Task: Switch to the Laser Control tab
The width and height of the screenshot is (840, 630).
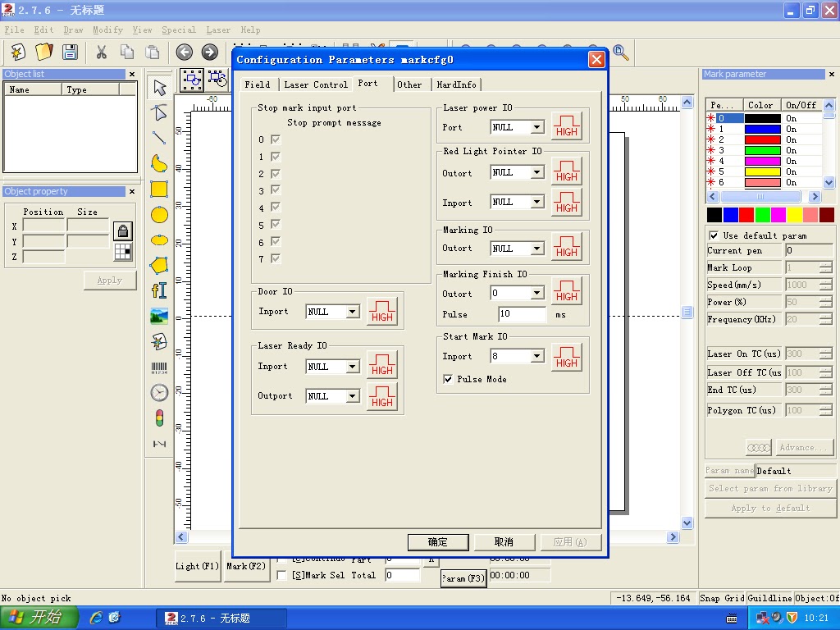Action: pyautogui.click(x=316, y=84)
